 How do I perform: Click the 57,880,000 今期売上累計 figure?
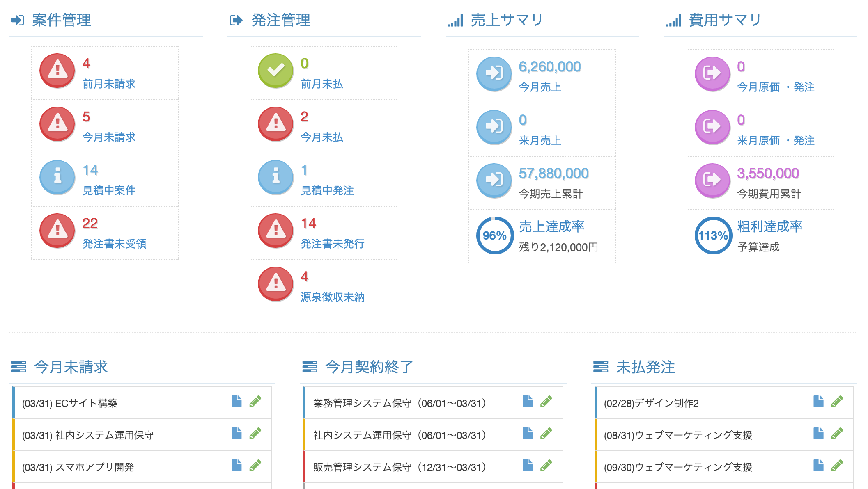553,174
